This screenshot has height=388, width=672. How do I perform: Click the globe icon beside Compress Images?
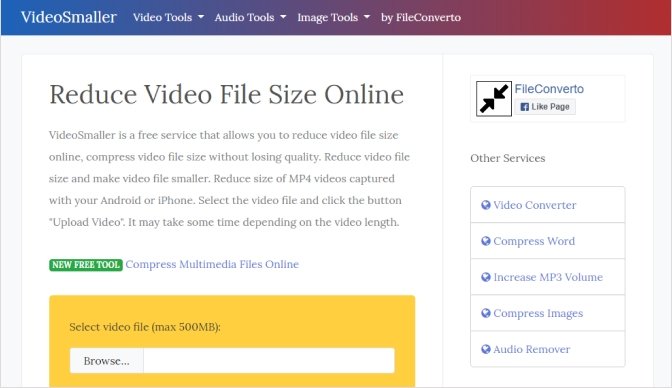486,313
